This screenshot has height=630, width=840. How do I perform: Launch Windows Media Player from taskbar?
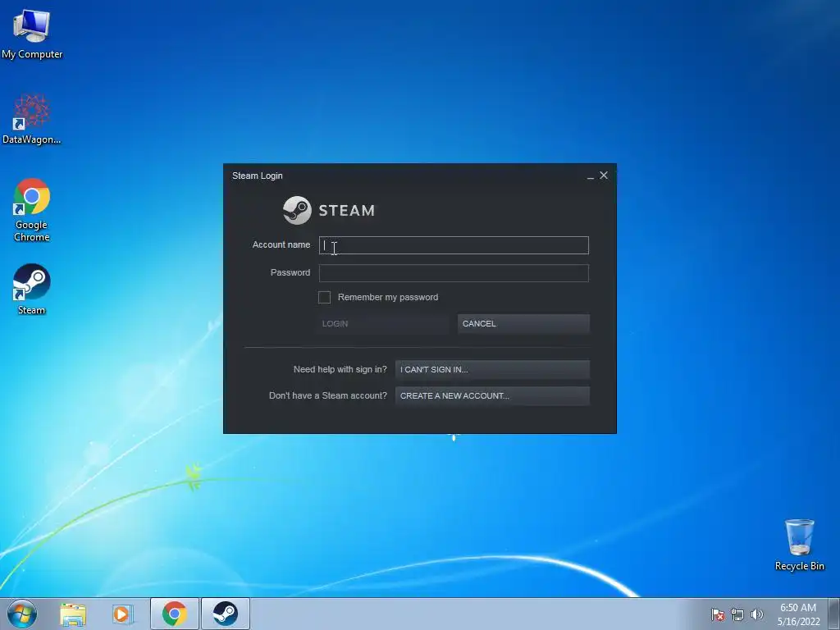click(122, 614)
